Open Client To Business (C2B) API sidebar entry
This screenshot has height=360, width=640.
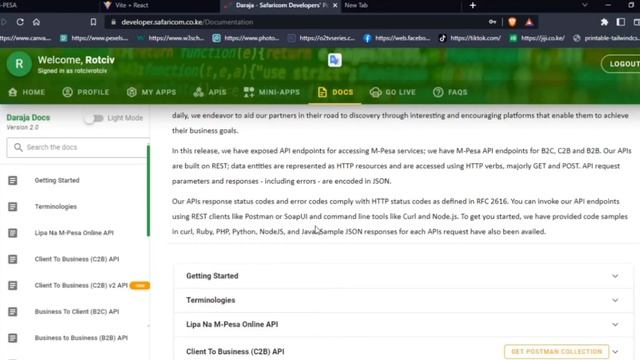tap(77, 259)
